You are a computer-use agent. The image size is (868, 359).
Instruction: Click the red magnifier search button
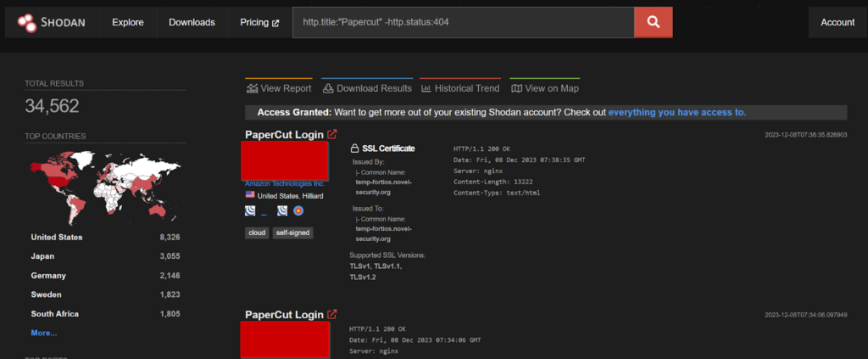click(654, 22)
